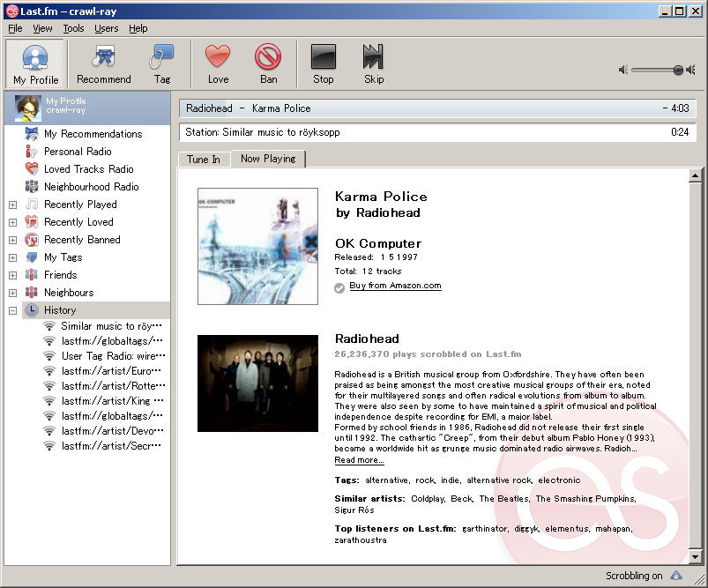Image resolution: width=708 pixels, height=588 pixels.
Task: Click the Radiohead - Karma Police track bar
Action: pos(437,108)
